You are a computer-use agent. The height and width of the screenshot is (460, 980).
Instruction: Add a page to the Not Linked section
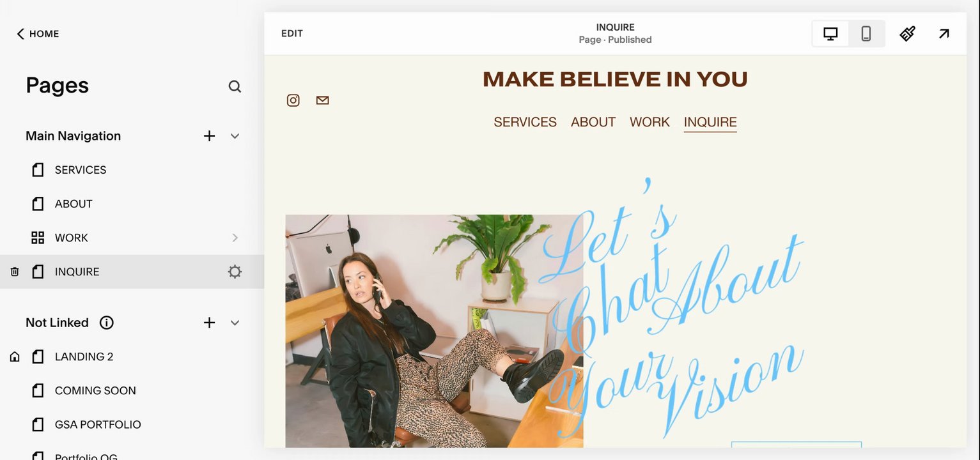pos(209,323)
